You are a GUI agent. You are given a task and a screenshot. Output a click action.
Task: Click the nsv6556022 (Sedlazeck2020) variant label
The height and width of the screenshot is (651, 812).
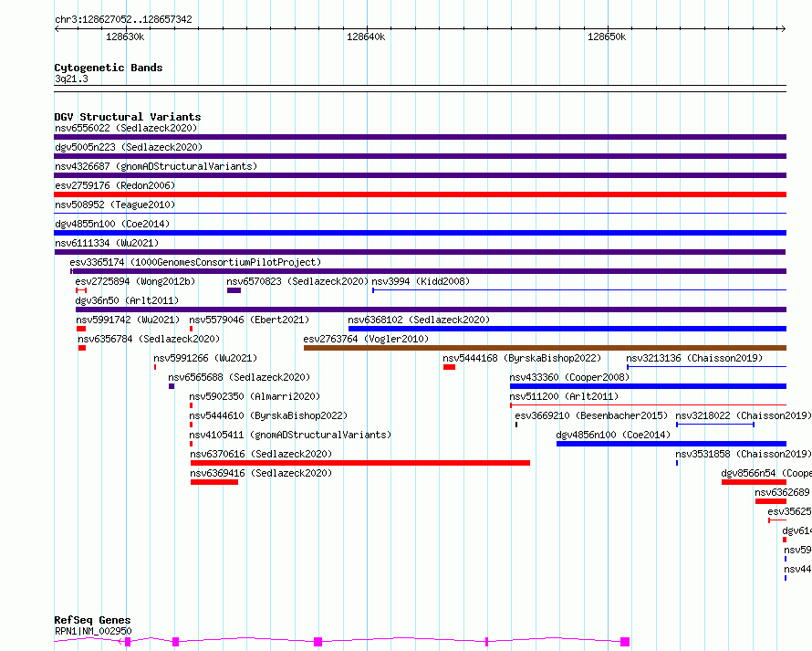[x=126, y=128]
